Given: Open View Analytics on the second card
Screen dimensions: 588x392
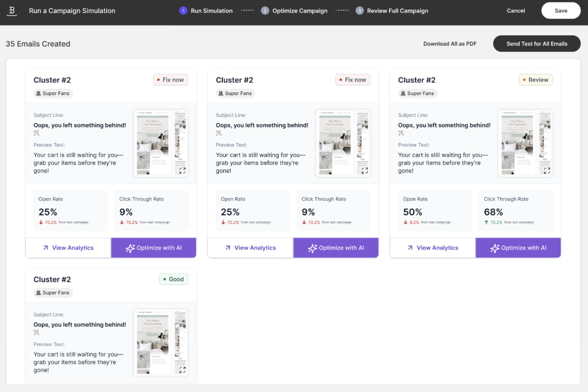Looking at the screenshot, I should pyautogui.click(x=251, y=248).
